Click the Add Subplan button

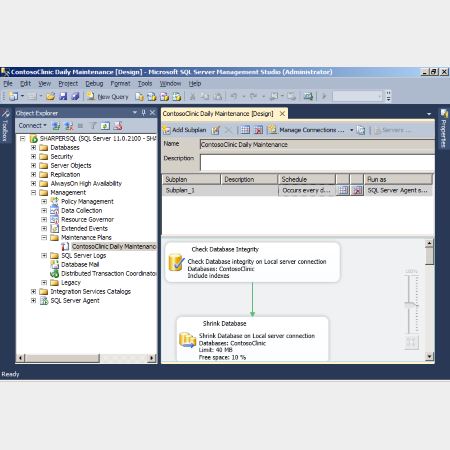[185, 130]
